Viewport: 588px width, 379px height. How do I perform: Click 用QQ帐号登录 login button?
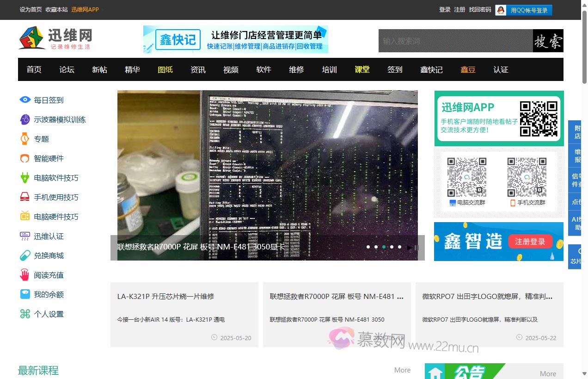pos(529,9)
